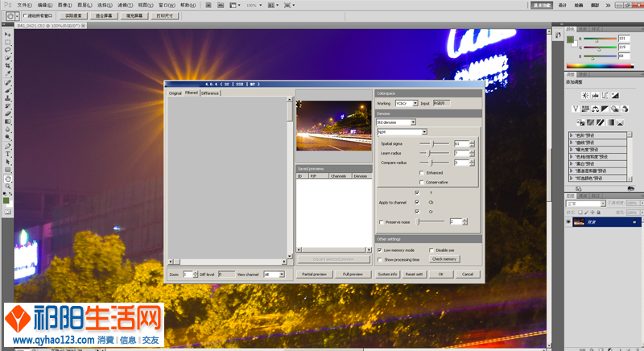Select the Brush tool
This screenshot has height=351, width=644.
click(7, 90)
